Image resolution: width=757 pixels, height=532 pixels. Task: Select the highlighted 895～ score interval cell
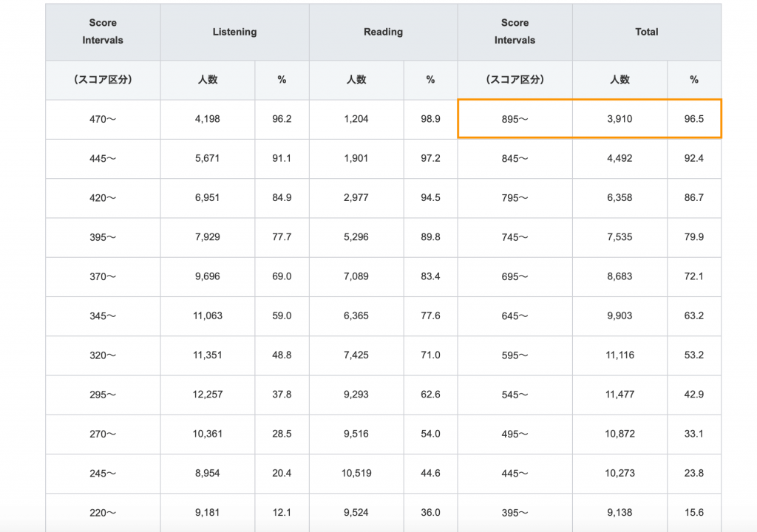tap(515, 119)
